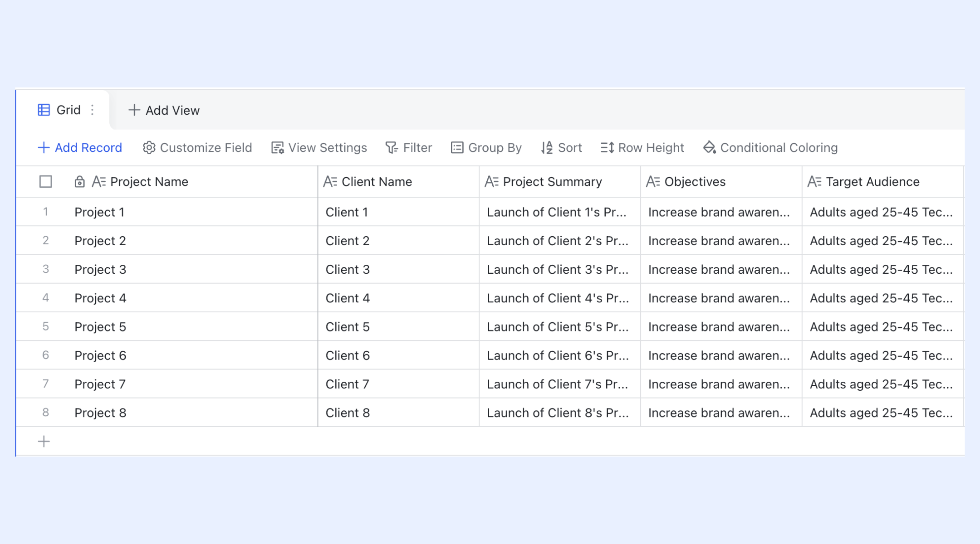Select the 'Client 6' cell
The image size is (980, 544).
[x=399, y=355]
